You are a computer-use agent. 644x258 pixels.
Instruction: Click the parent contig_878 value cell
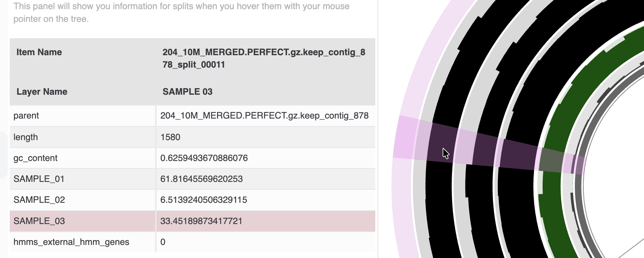click(x=264, y=116)
